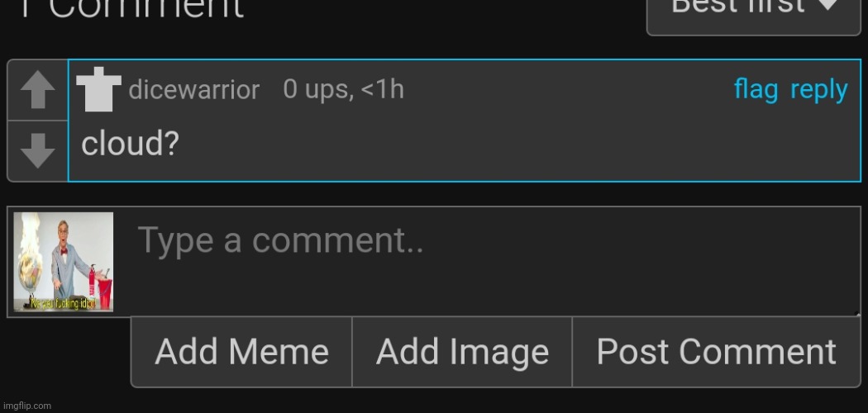Click the comment box resize handle corner
Screen dimensions: 868x413
(x=856, y=312)
